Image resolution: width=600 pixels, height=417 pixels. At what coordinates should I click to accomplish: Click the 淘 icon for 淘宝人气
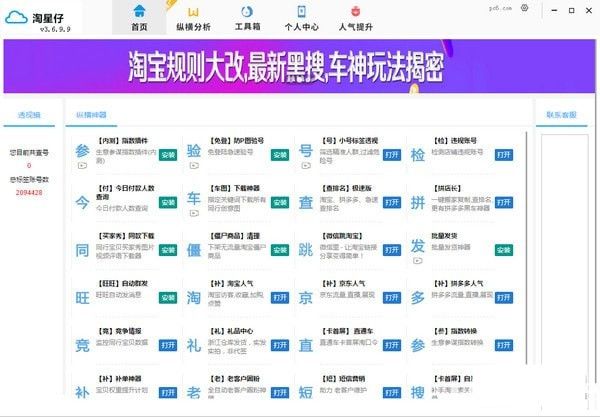pyautogui.click(x=194, y=298)
